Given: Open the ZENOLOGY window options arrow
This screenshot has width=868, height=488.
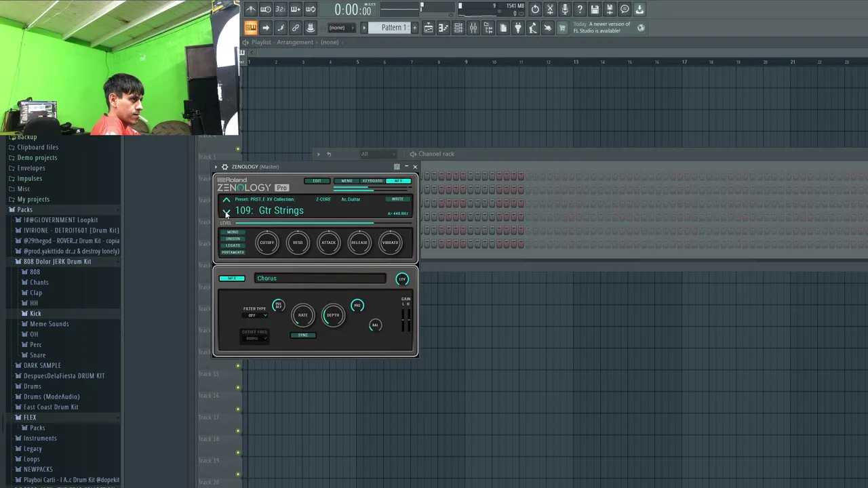Looking at the screenshot, I should pos(216,167).
